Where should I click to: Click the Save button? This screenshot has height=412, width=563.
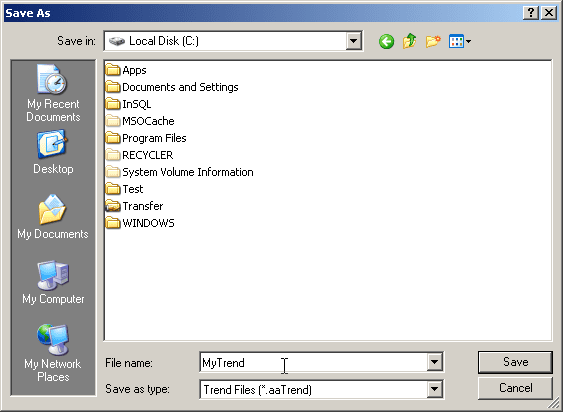tap(515, 362)
